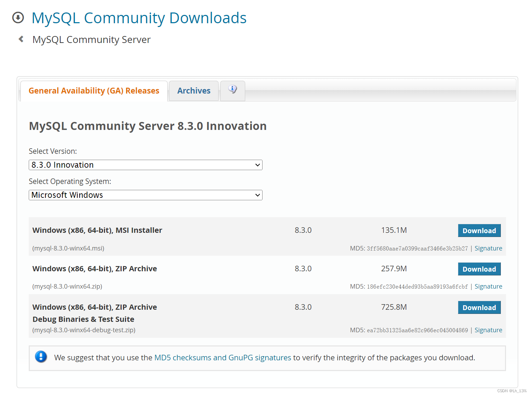Open the Select Version dropdown
532x396 pixels.
145,165
